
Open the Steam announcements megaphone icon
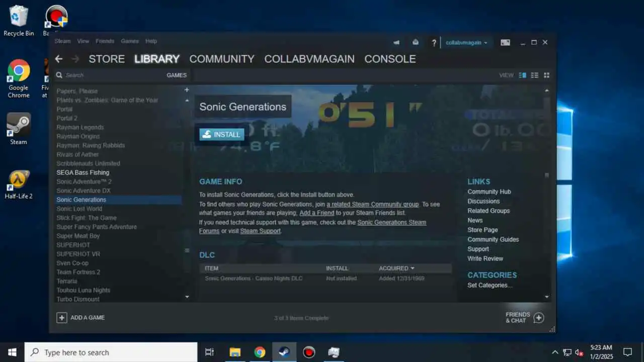pyautogui.click(x=396, y=43)
